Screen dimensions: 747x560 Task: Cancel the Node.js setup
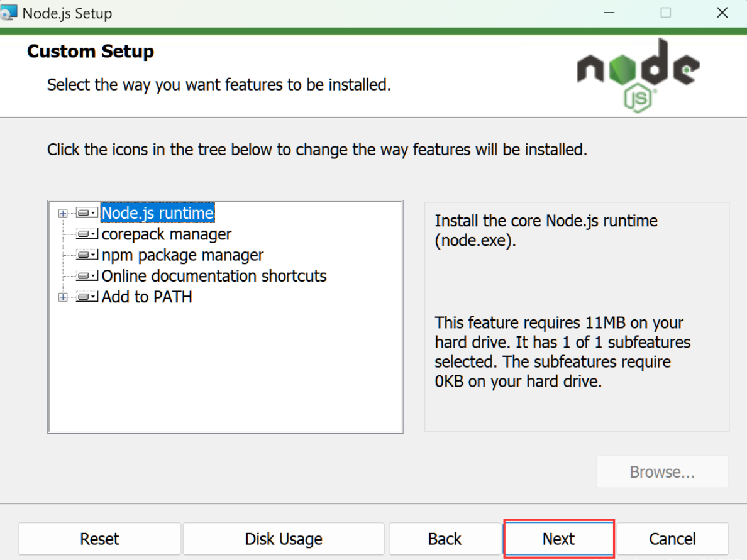click(672, 539)
